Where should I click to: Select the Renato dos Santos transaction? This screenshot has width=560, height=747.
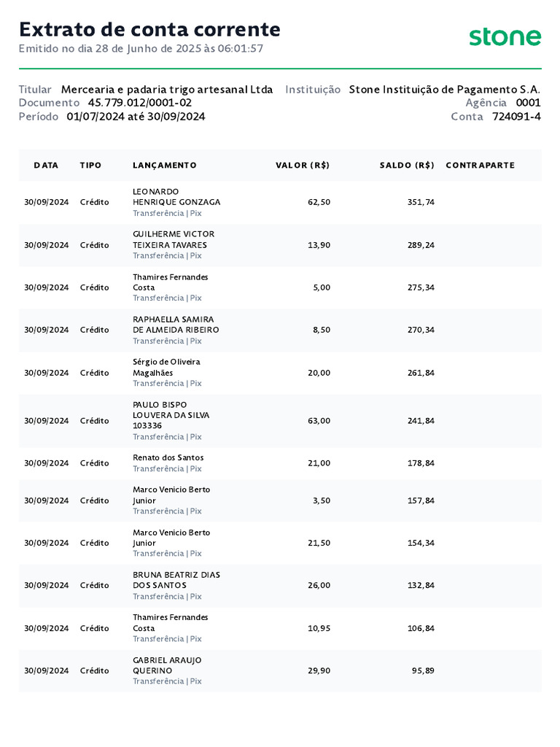click(168, 457)
